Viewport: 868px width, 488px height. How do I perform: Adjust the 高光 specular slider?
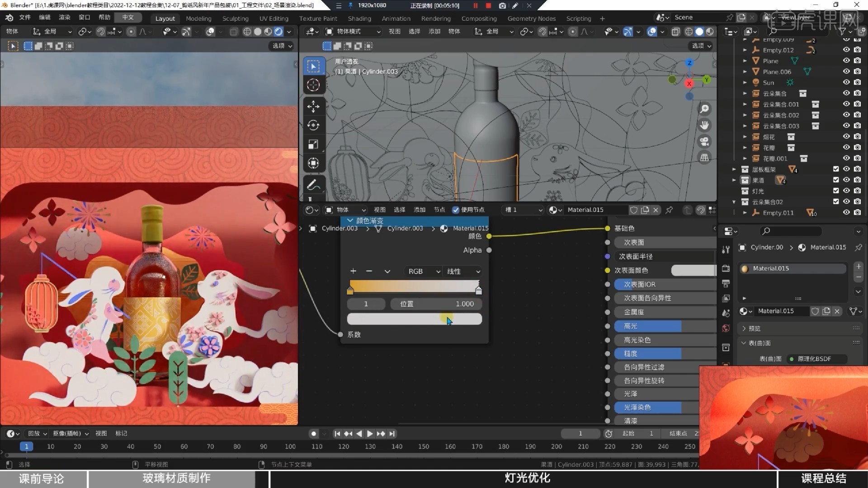coord(665,326)
